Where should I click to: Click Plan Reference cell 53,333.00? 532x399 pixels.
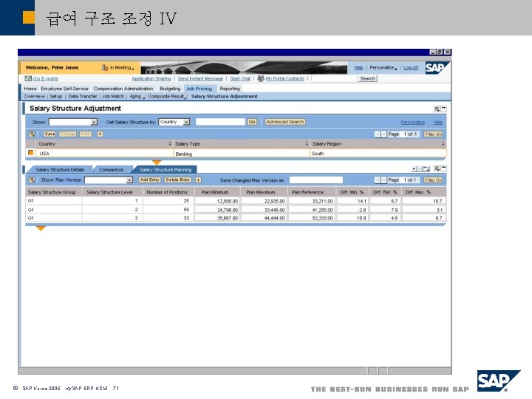pos(312,218)
